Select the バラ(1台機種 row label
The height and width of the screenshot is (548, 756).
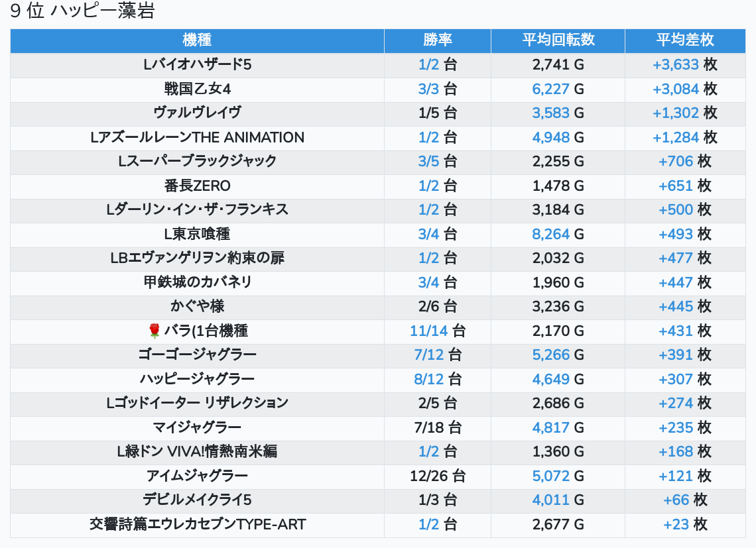pos(206,331)
